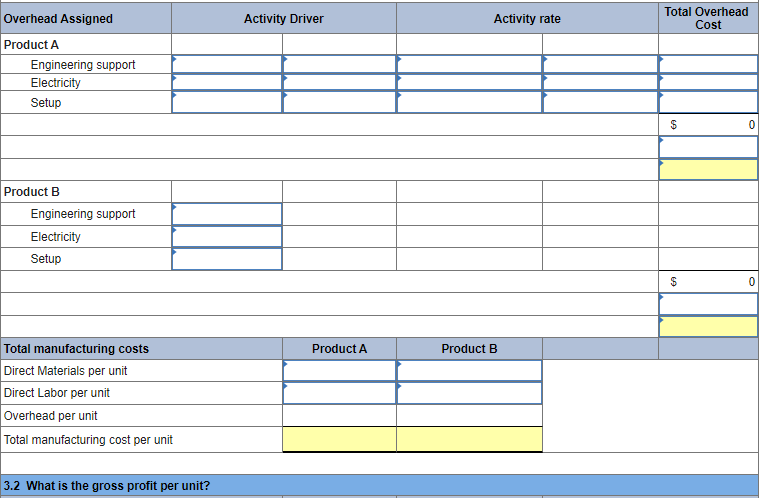
Task: Select first Activity Driver cell in Product A Setup row
Action: (227, 102)
